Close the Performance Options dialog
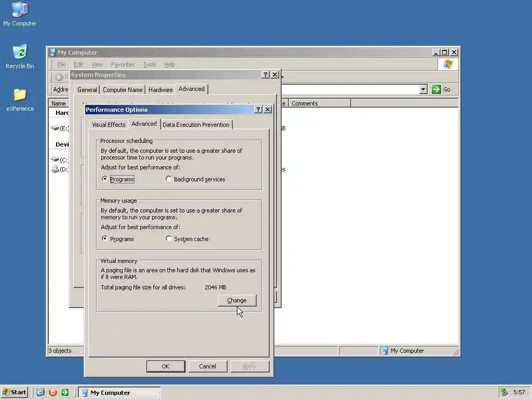 pos(268,109)
